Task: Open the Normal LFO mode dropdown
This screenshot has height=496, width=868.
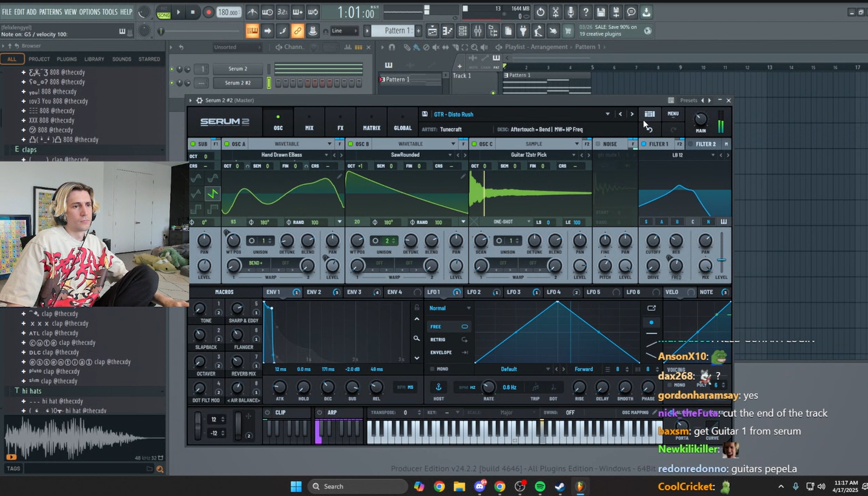Action: (449, 308)
